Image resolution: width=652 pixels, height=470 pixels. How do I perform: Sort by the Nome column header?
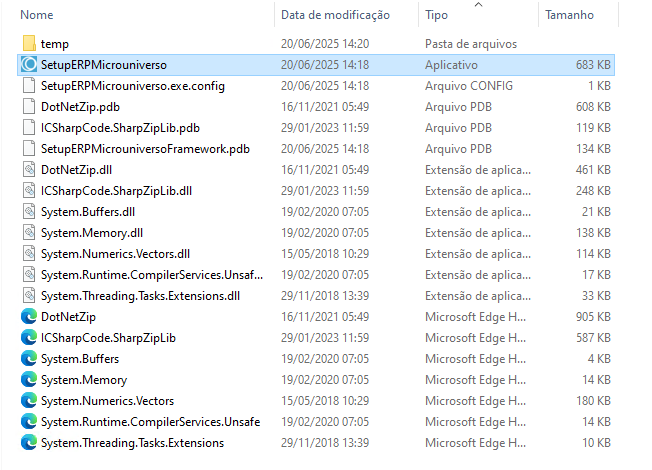[x=37, y=15]
